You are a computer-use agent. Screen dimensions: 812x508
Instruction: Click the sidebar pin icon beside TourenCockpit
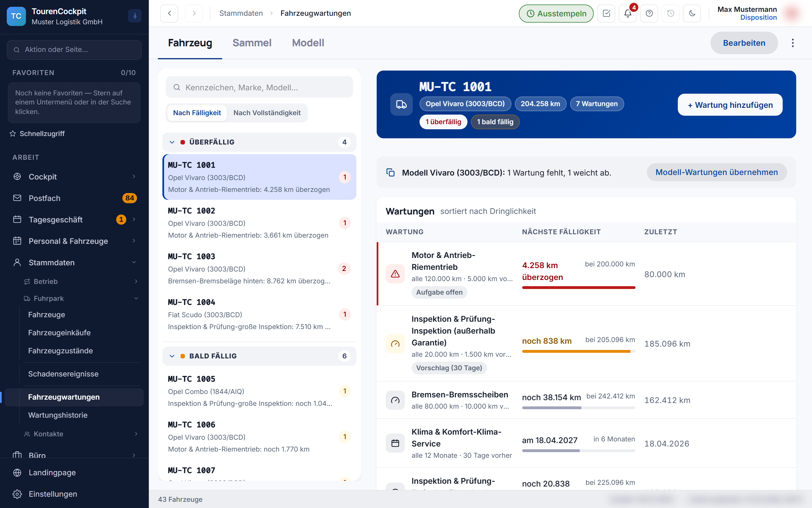(135, 16)
